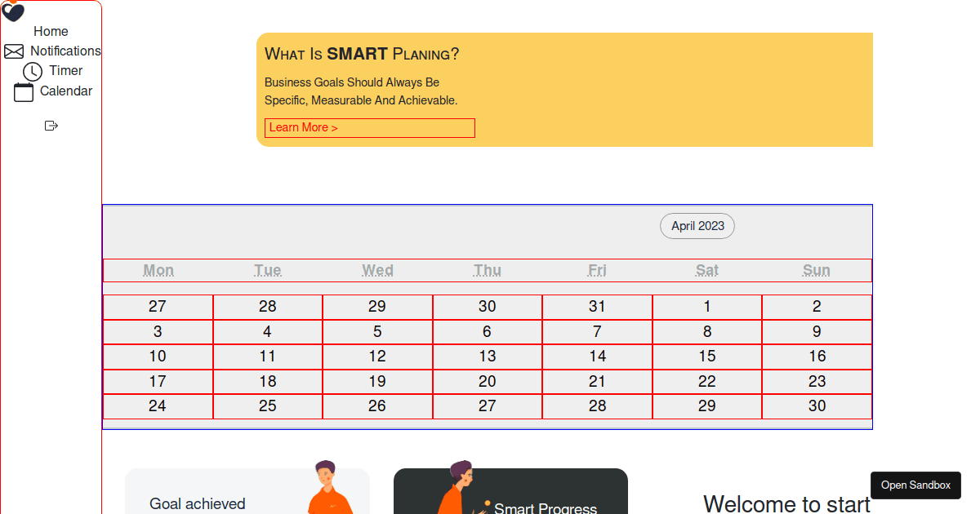980x514 pixels.
Task: Pick day 15 in the calendar
Action: coord(707,357)
